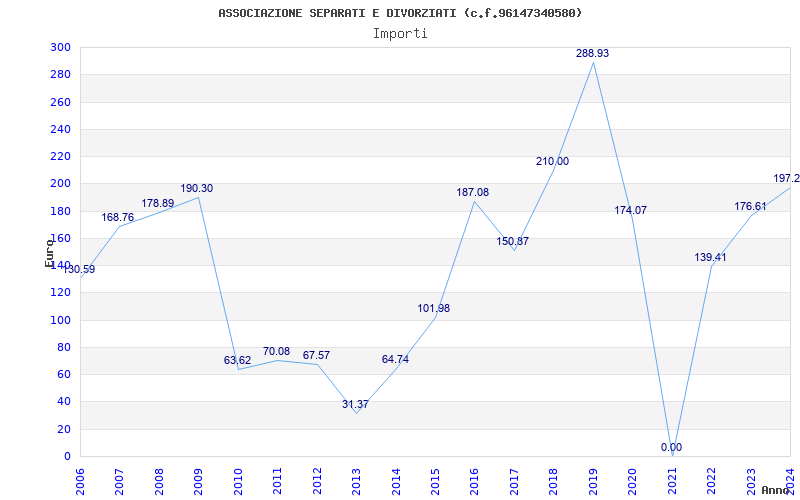Click the 60 y-axis tick label

click(x=64, y=374)
